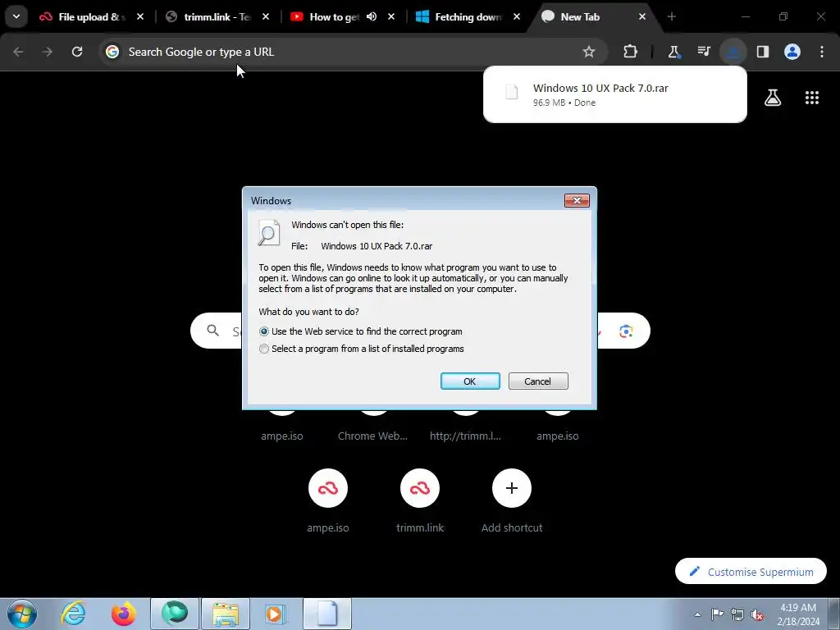Open the Extensions puzzle icon

[631, 52]
